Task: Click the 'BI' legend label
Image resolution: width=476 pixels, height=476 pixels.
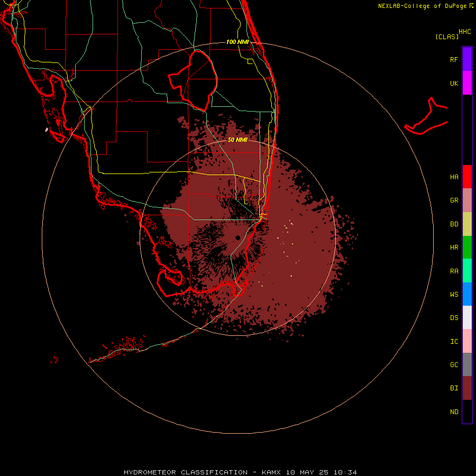Action: pyautogui.click(x=454, y=388)
